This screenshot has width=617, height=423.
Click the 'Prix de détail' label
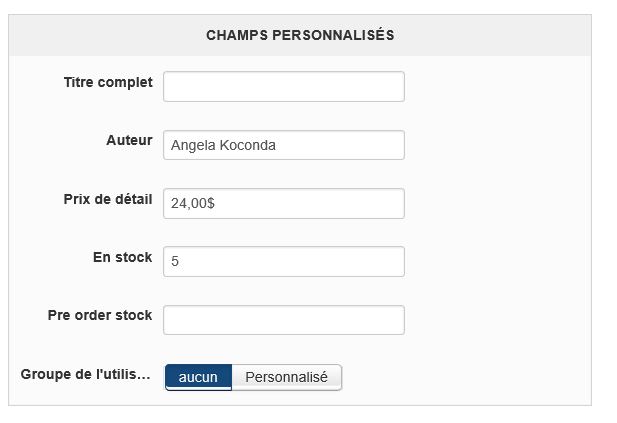[108, 199]
